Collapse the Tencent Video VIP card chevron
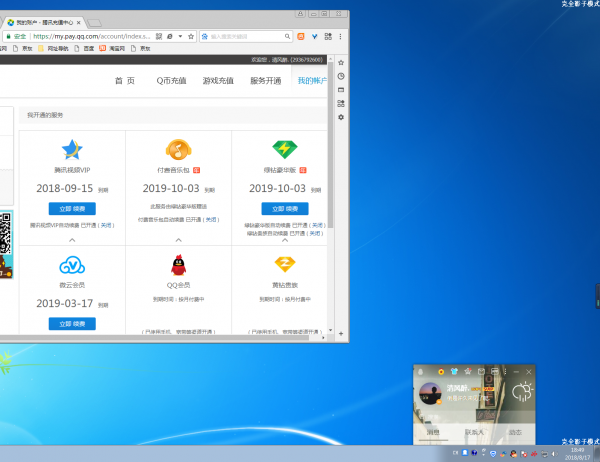Screen dimensions: 600x462 (x=72, y=240)
